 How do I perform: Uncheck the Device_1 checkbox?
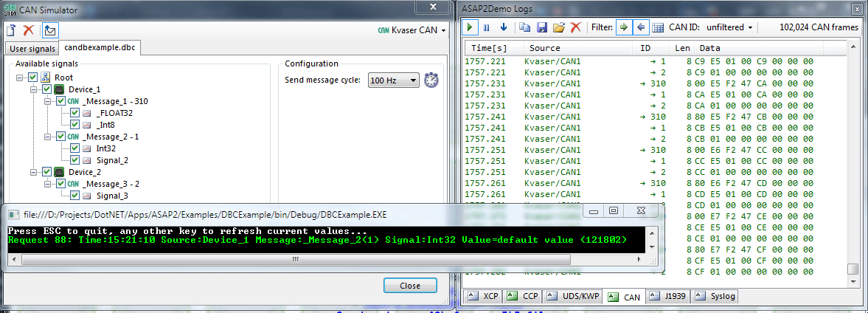click(47, 89)
